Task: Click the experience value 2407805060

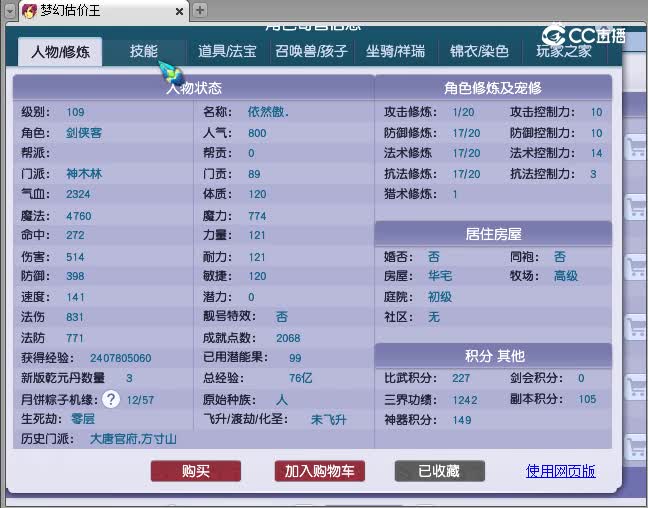Action: (x=121, y=358)
